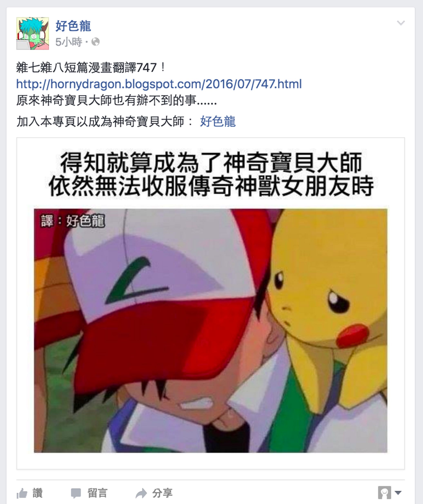423x504 pixels.
Task: Click the comment speech bubble icon
Action: pyautogui.click(x=76, y=493)
